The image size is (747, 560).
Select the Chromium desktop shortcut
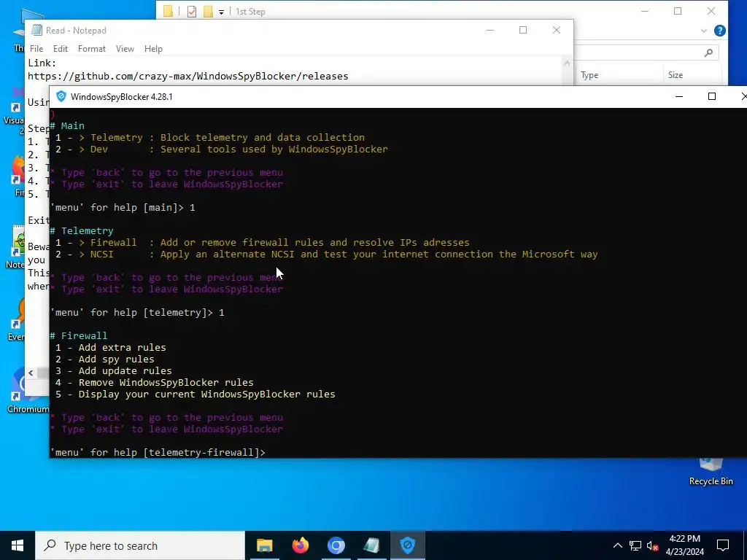[28, 392]
